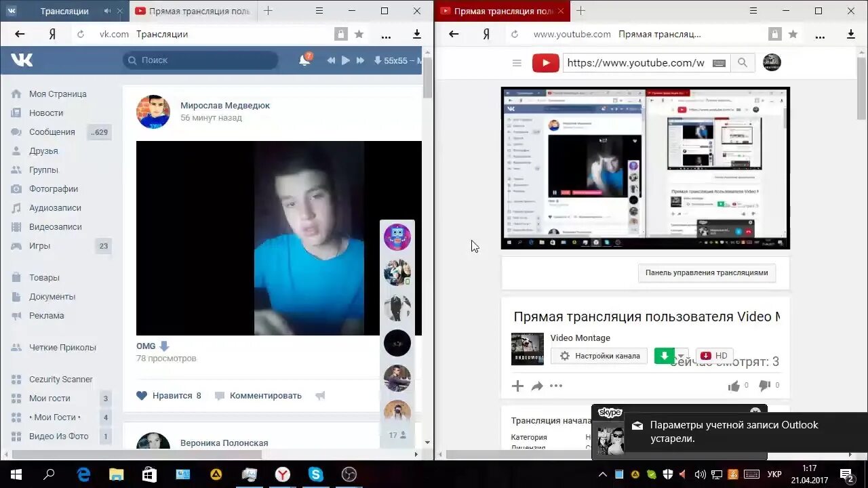Go back in the YouTube browser window
The width and height of the screenshot is (868, 488).
454,34
